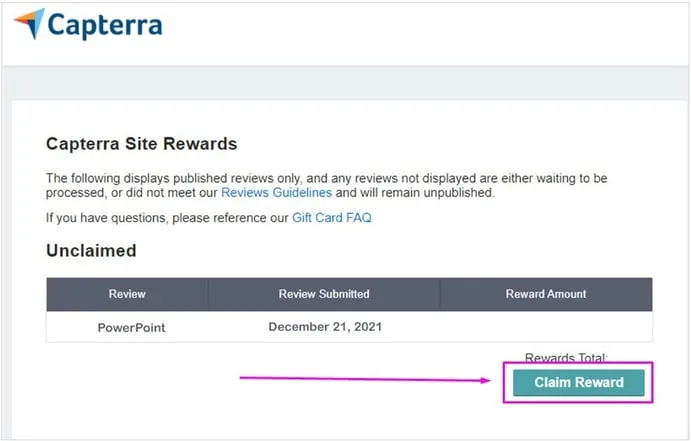The width and height of the screenshot is (691, 441).
Task: Open the Gift Card FAQ link
Action: coord(332,218)
